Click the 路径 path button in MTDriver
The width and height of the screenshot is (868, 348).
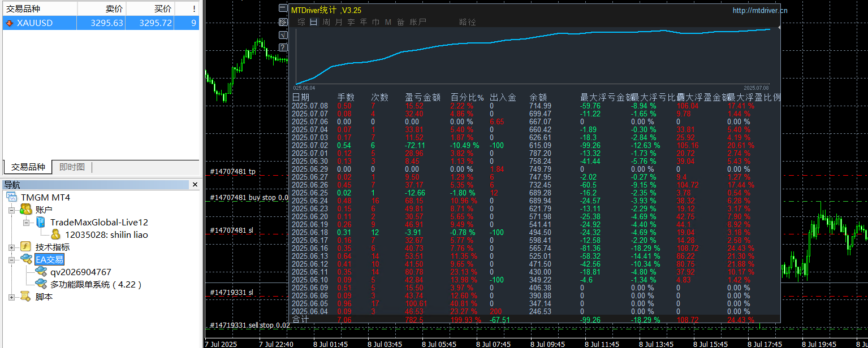(468, 22)
